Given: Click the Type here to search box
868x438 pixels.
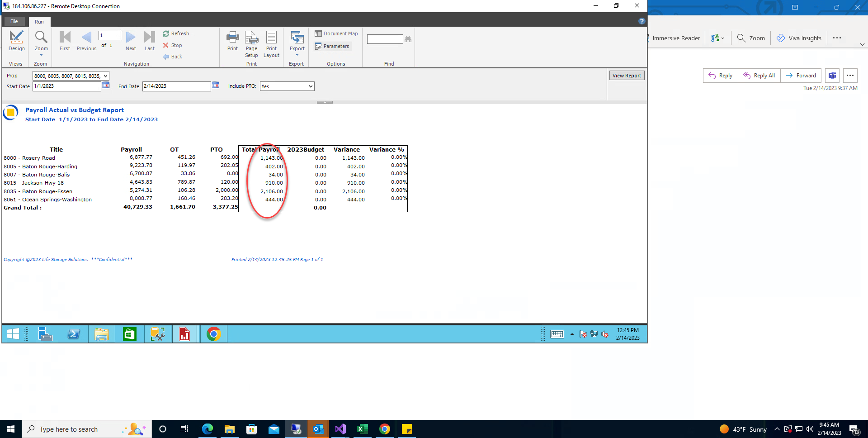Looking at the screenshot, I should coord(86,429).
